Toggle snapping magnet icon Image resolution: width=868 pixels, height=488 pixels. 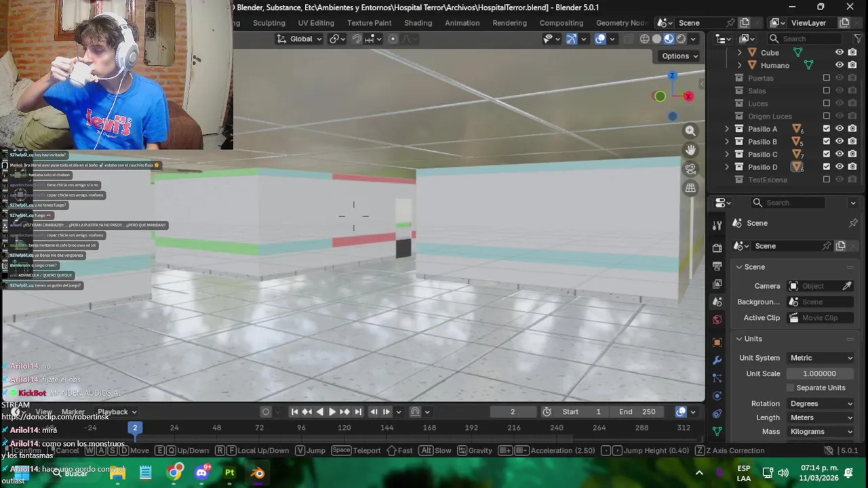(x=357, y=39)
